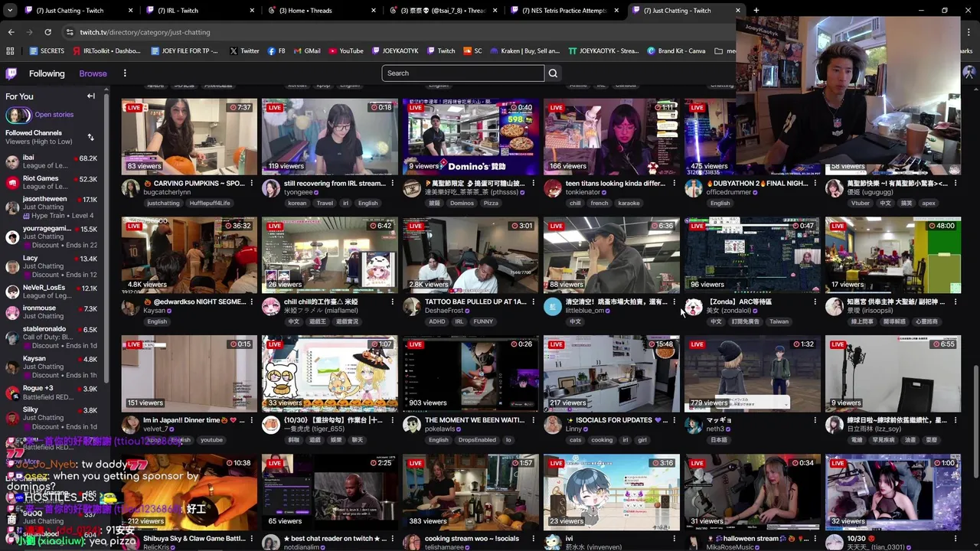The height and width of the screenshot is (551, 980).
Task: Open the YouTube bookmark
Action: (x=346, y=51)
